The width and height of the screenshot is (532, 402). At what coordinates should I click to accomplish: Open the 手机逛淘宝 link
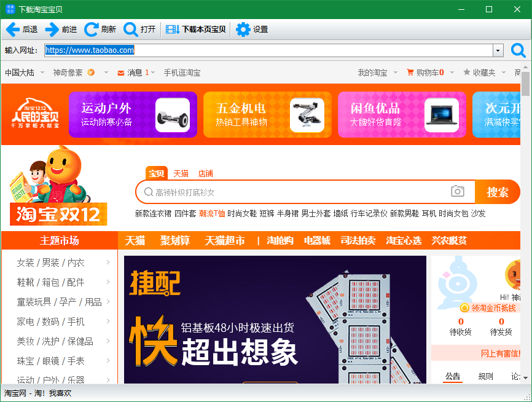coord(182,73)
